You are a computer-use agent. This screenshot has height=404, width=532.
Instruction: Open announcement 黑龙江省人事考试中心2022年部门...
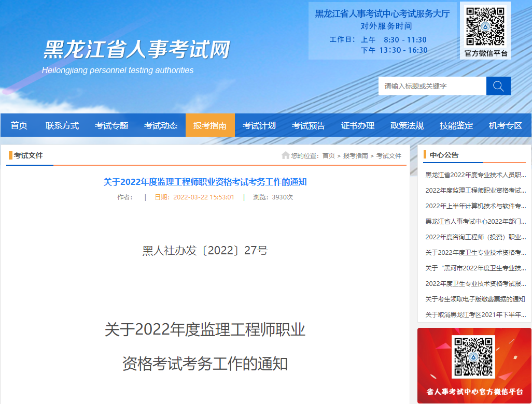point(475,221)
